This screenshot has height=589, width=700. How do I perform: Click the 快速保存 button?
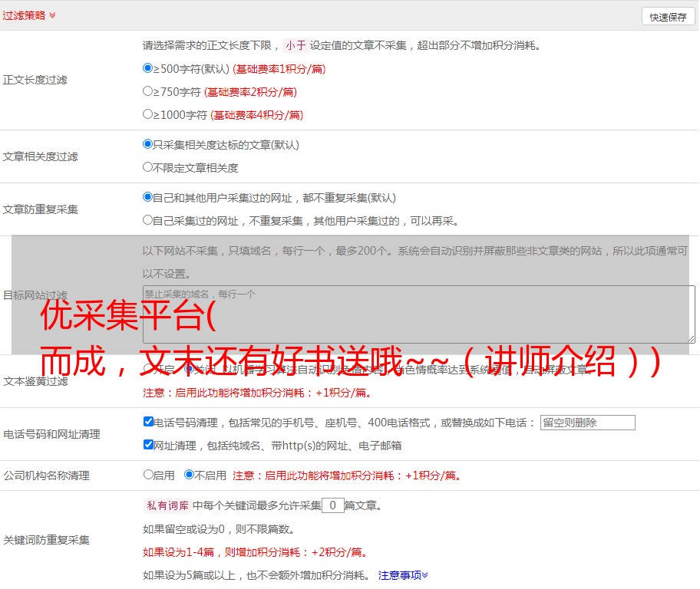(668, 17)
